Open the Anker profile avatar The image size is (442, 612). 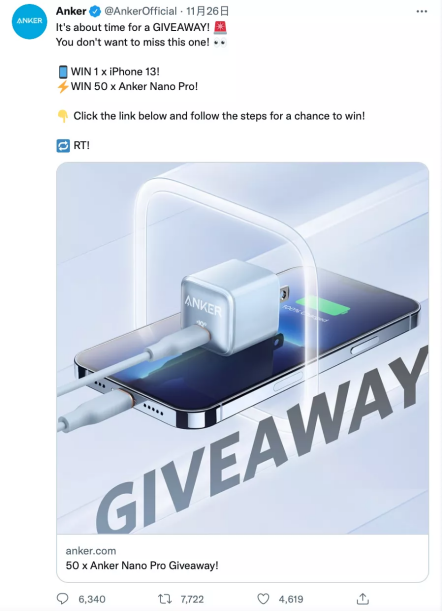30,21
